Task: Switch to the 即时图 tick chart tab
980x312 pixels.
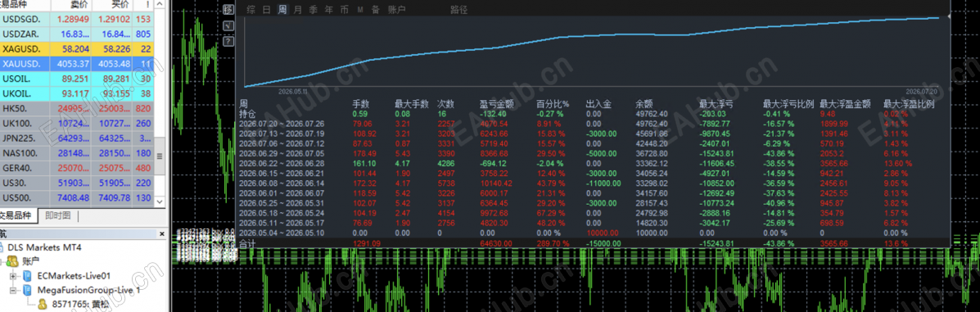Action: pyautogui.click(x=59, y=216)
